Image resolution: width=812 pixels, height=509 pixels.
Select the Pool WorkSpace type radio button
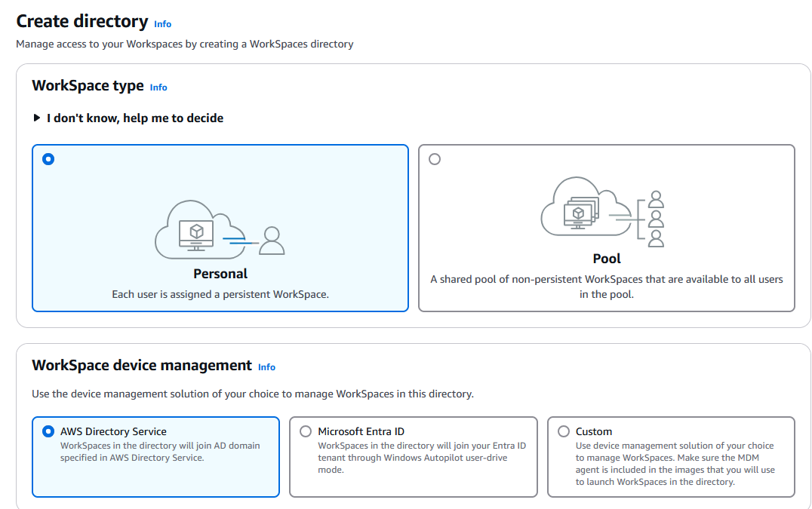click(x=435, y=159)
